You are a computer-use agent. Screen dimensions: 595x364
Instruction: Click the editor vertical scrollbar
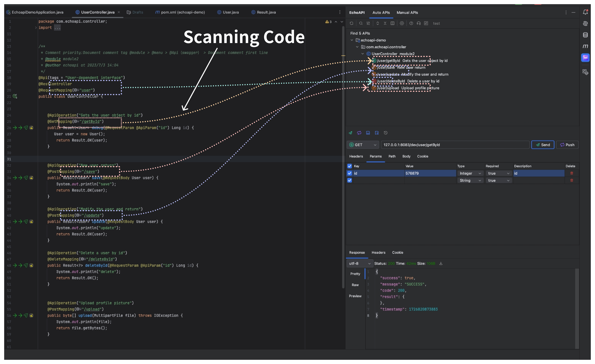click(343, 157)
